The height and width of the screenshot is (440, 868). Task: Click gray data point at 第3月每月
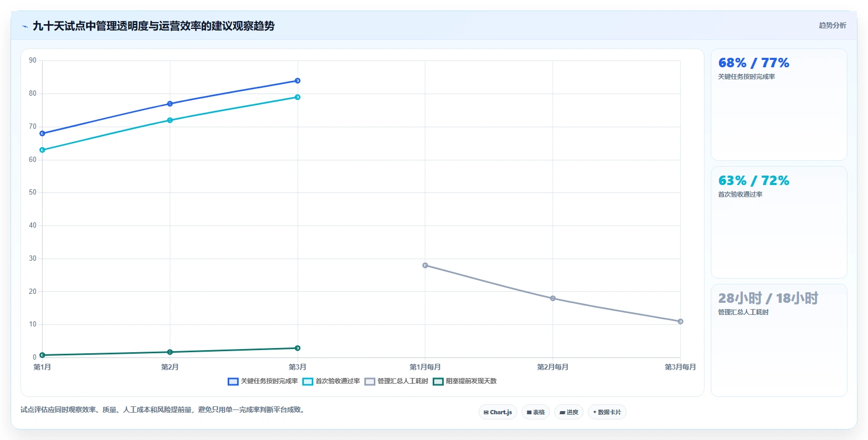pos(680,322)
